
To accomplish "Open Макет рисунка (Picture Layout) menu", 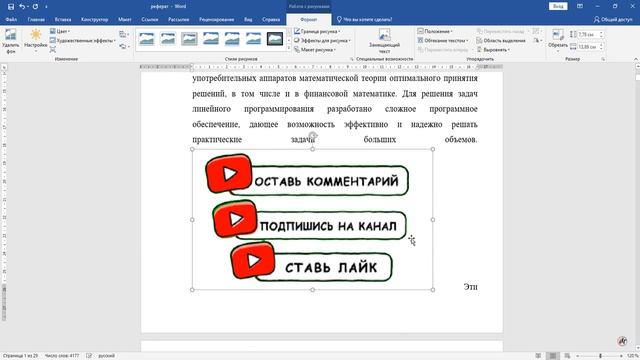I will (315, 50).
